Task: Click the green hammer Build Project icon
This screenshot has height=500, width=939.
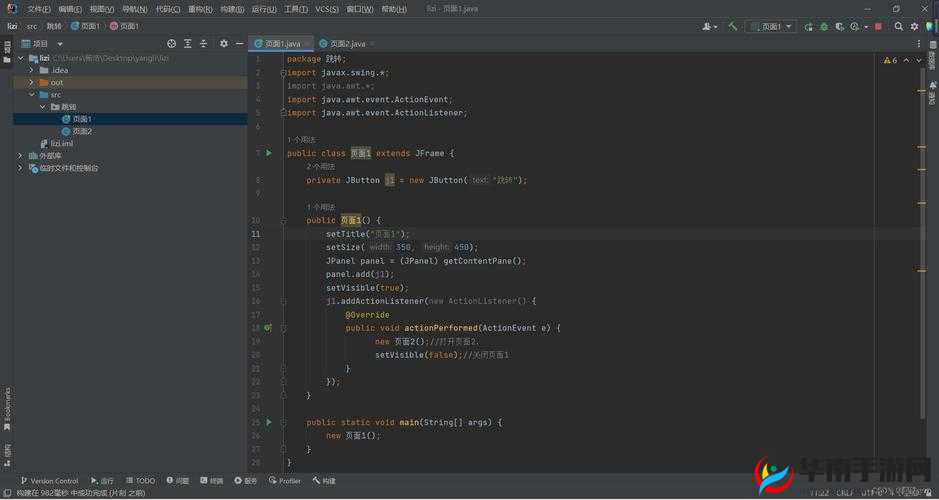Action: [x=733, y=26]
